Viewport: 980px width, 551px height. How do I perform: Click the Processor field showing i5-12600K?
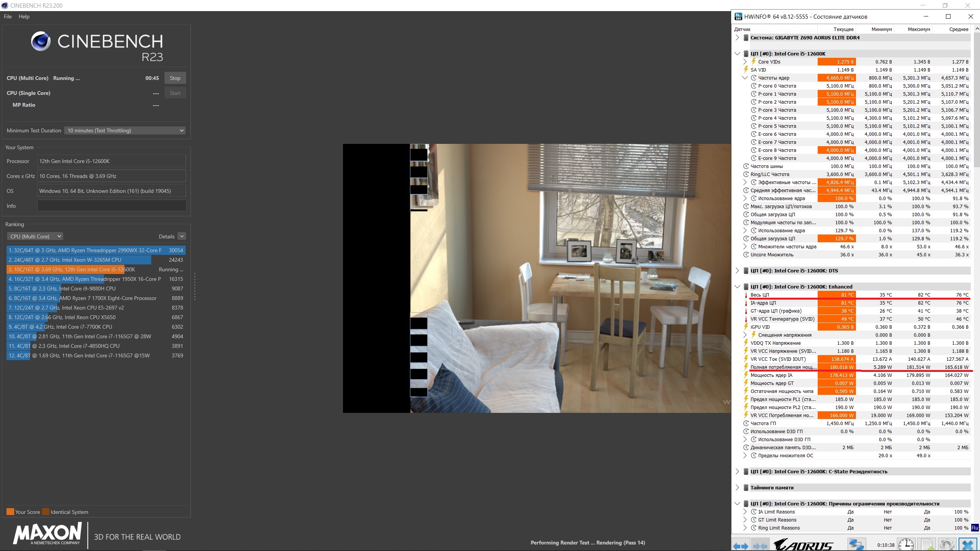(x=112, y=161)
